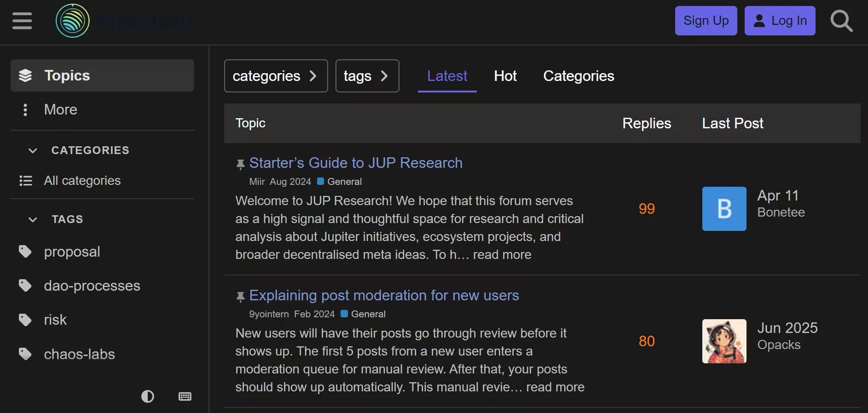Open the search magnifier
868x413 pixels.
tap(841, 21)
